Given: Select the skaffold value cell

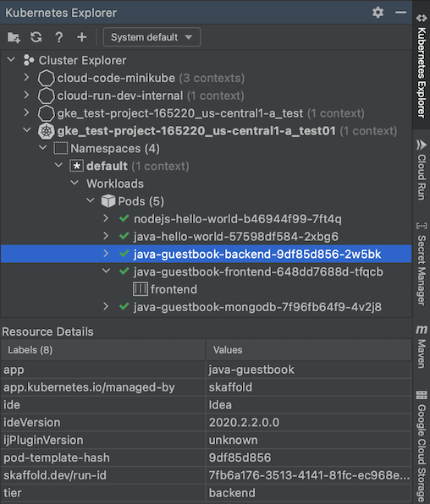Looking at the screenshot, I should click(x=309, y=387).
